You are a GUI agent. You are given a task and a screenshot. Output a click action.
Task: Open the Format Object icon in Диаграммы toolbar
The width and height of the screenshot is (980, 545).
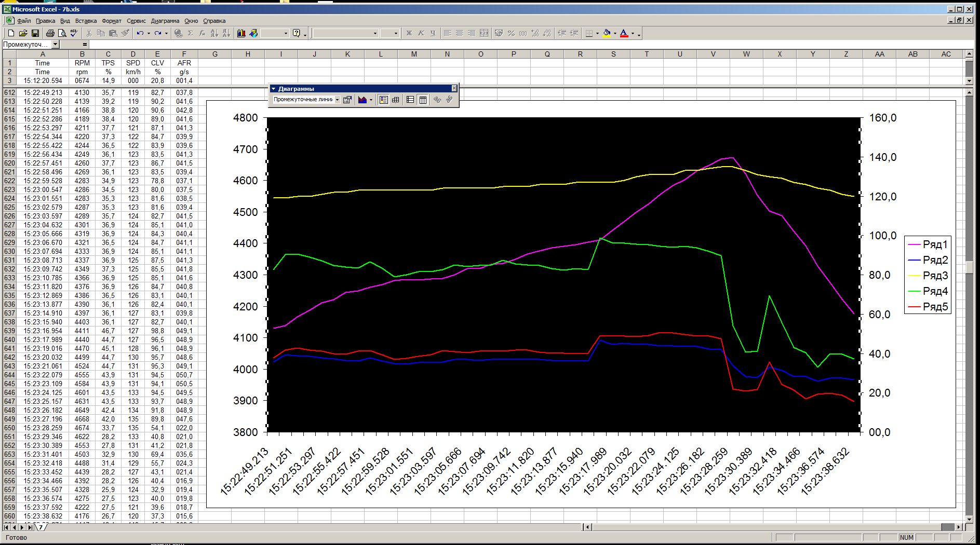[347, 100]
